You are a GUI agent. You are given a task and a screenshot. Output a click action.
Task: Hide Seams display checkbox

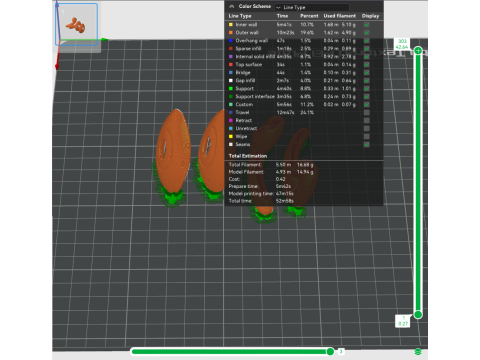click(367, 145)
